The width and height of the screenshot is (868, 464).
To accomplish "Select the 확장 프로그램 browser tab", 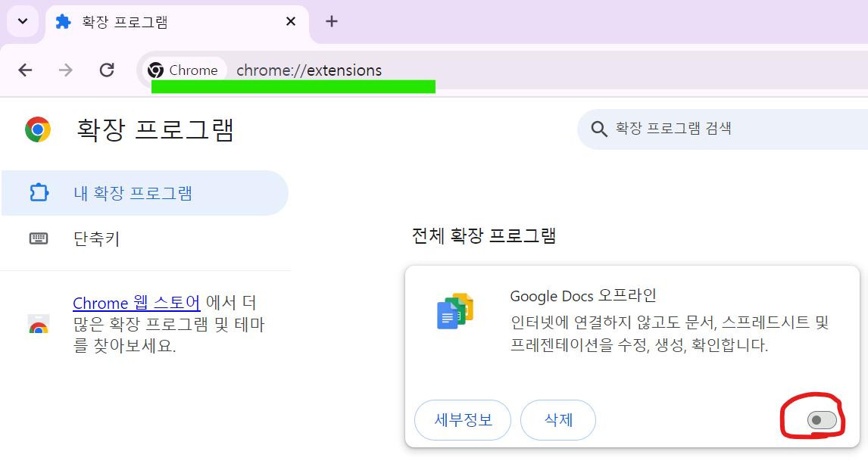I will (177, 22).
